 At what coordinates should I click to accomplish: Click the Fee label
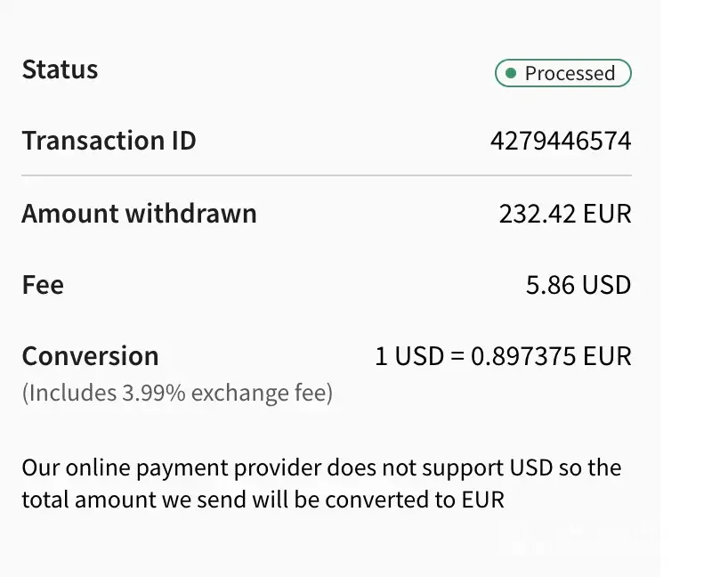click(x=43, y=285)
